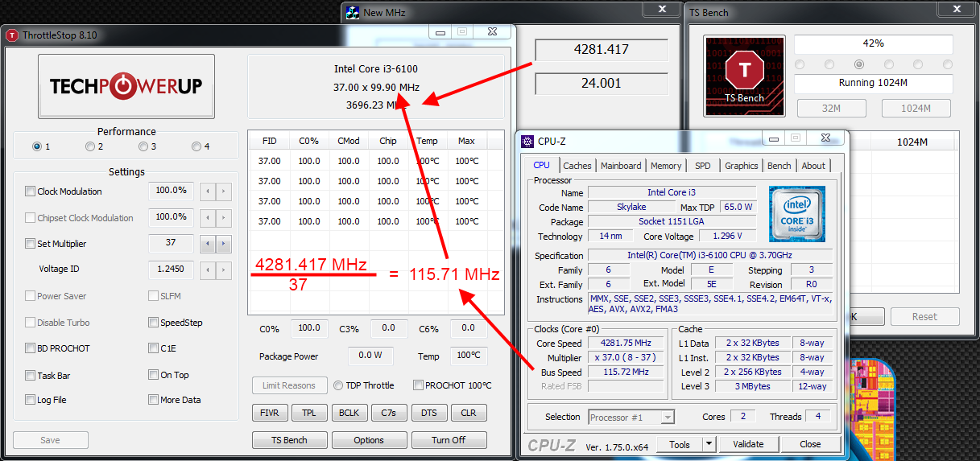Click the 42% benchmark progress bar
The image size is (980, 461).
873,43
